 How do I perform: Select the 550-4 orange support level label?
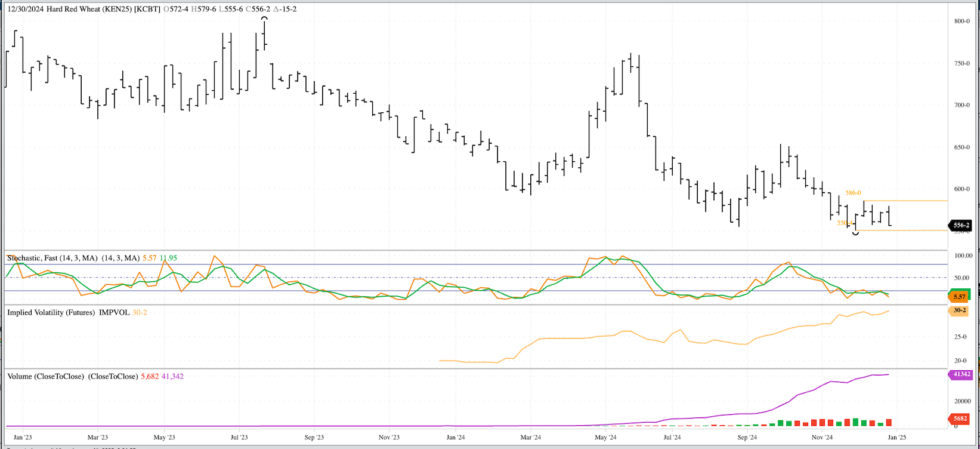(x=845, y=223)
